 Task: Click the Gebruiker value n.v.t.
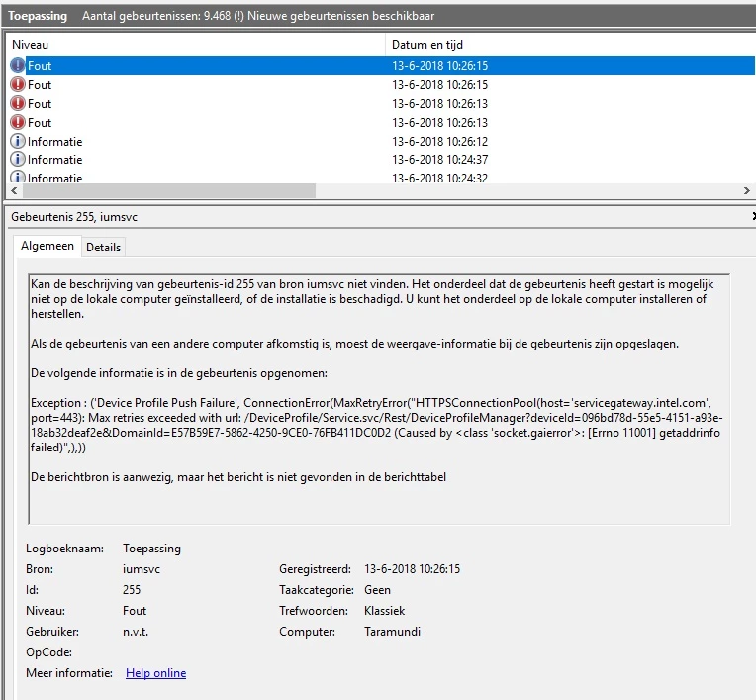click(x=136, y=632)
